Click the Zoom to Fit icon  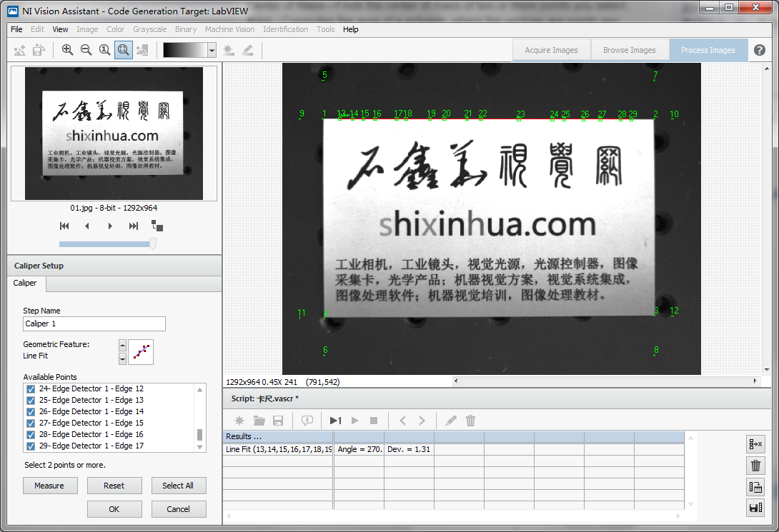coord(123,50)
